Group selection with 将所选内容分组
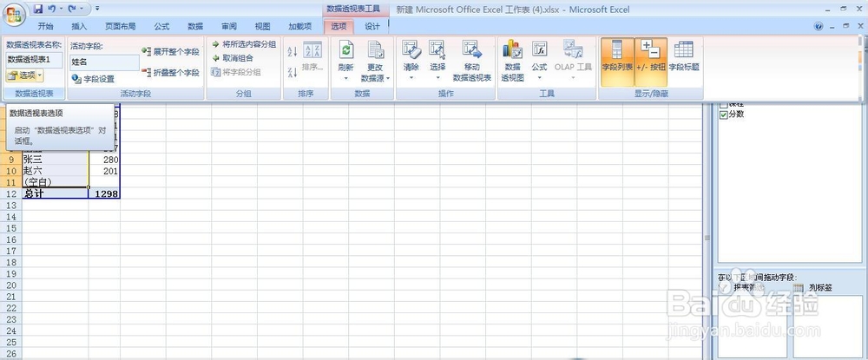 click(244, 44)
